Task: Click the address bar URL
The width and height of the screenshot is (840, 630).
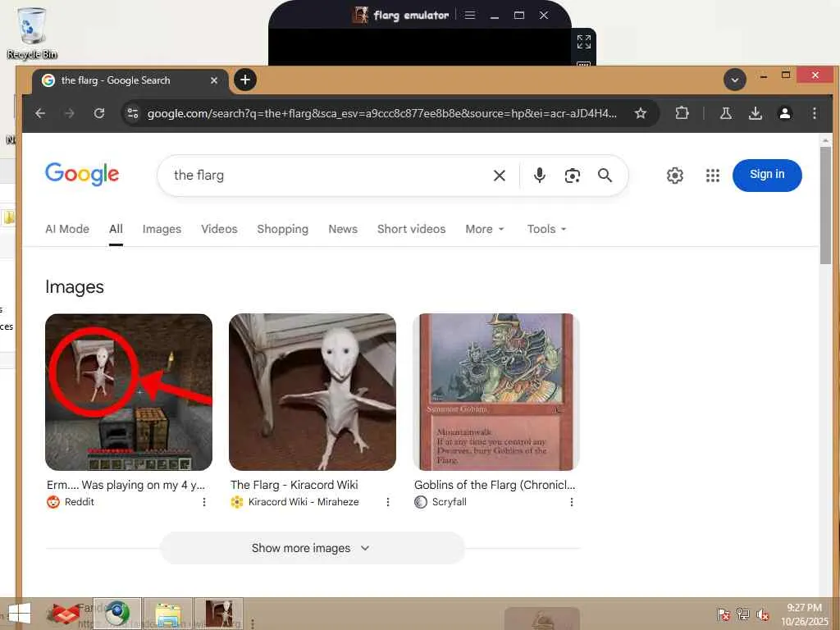Action: pos(382,113)
